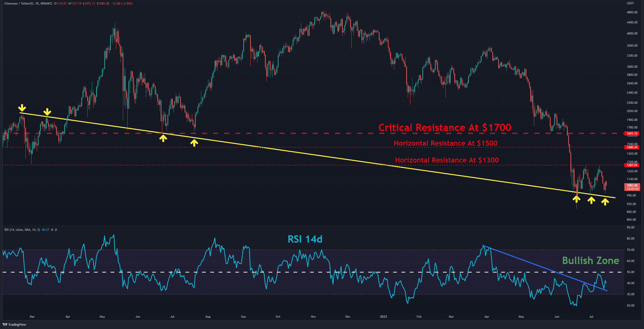Click the Oct time axis label

pyautogui.click(x=278, y=317)
